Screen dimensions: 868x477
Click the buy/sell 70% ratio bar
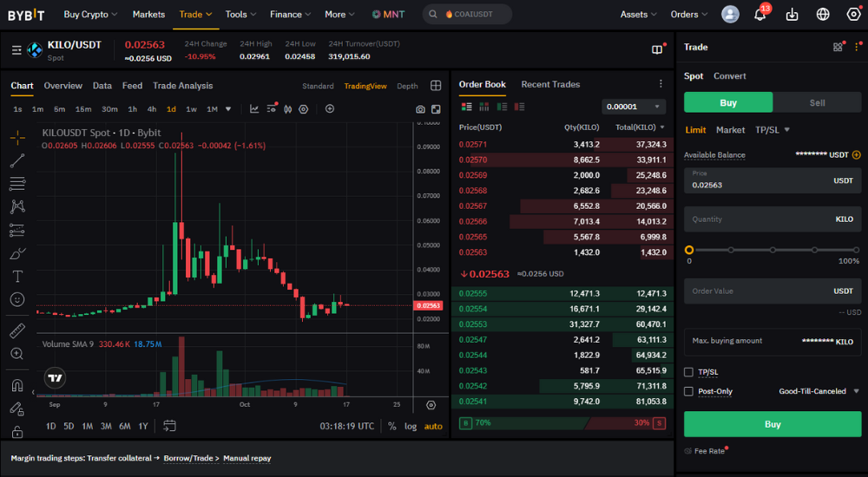(562, 423)
